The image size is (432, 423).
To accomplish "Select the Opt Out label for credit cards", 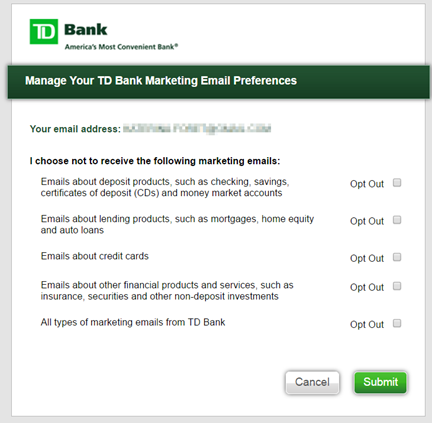I will click(367, 258).
